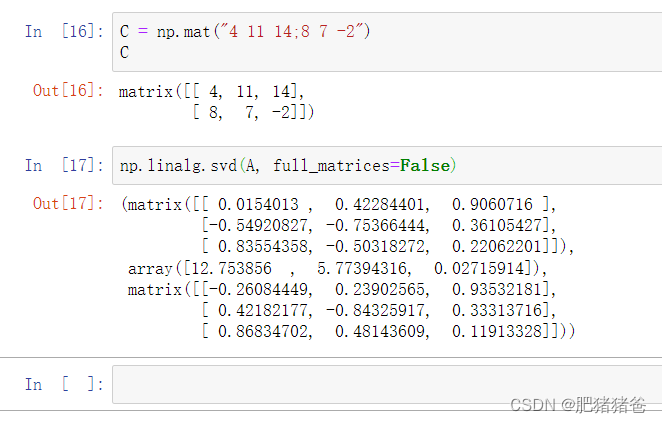Click the In [16] prompt label
The width and height of the screenshot is (662, 423).
tap(64, 32)
